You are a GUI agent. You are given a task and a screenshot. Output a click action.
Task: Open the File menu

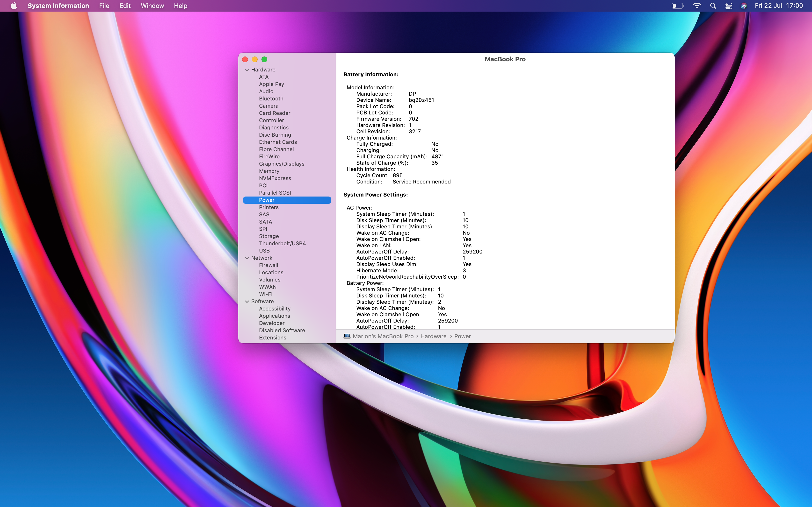104,6
